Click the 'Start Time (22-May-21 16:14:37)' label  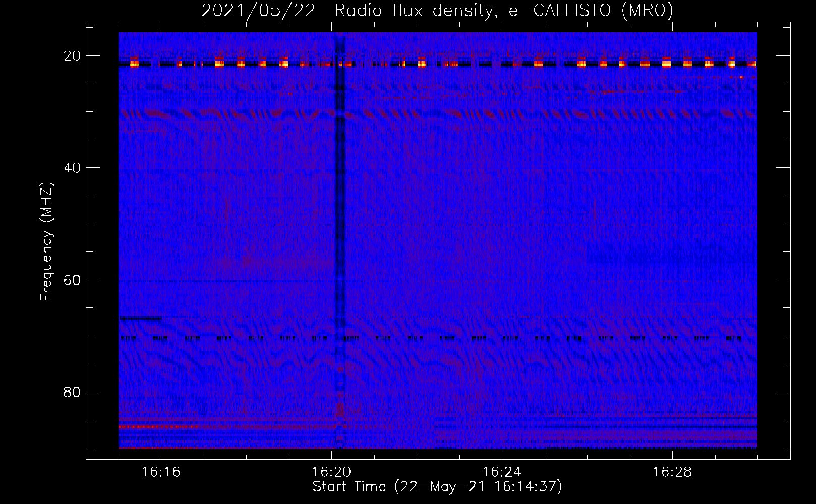pos(437,487)
